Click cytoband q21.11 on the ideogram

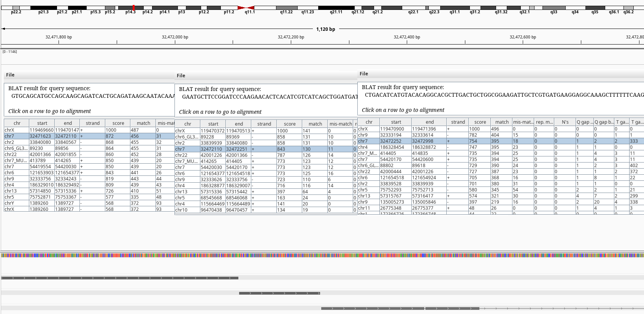(x=336, y=8)
